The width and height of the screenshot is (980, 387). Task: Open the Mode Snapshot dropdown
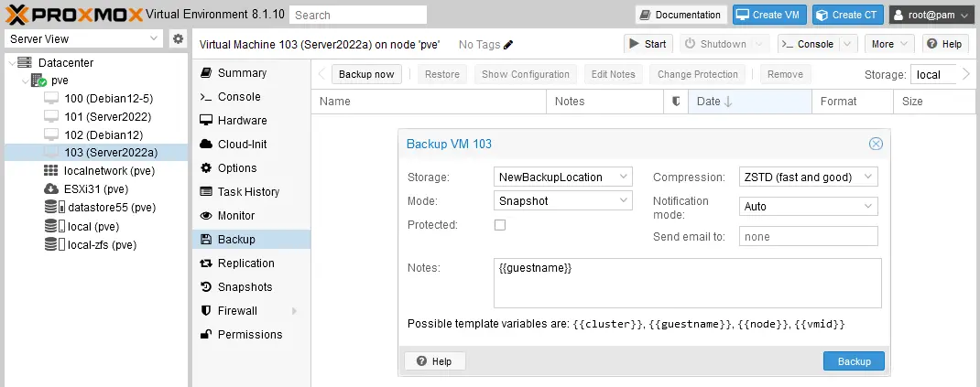tap(623, 200)
